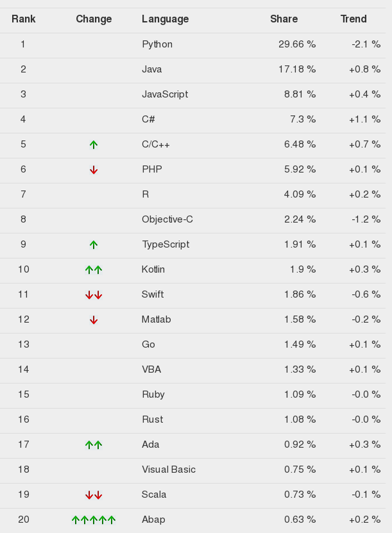Click the Visual Basic language entry
392x533 pixels.
click(x=169, y=470)
